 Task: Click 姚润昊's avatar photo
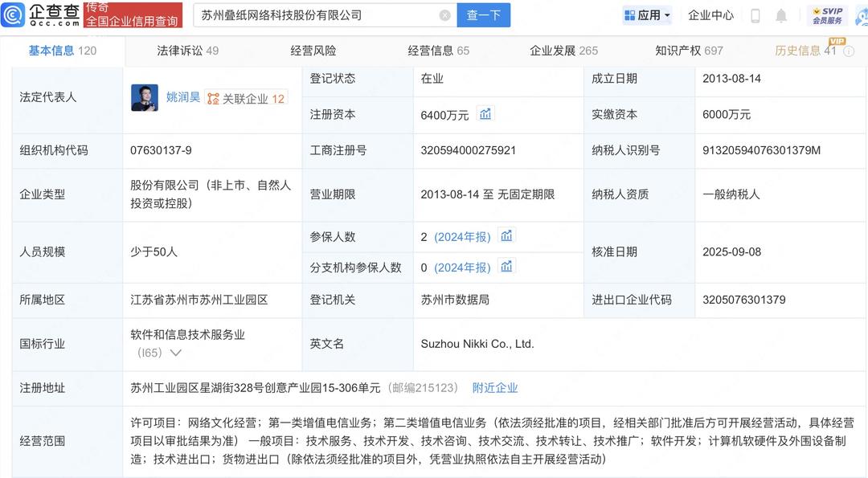(x=145, y=98)
